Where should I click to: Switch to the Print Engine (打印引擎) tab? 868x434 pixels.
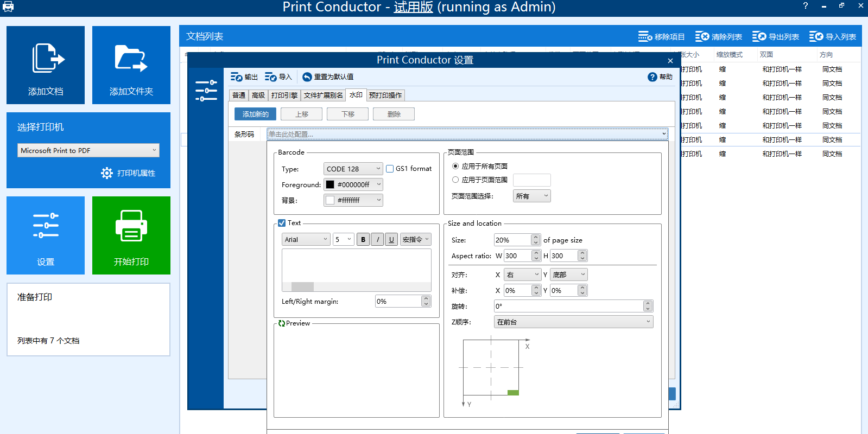284,95
